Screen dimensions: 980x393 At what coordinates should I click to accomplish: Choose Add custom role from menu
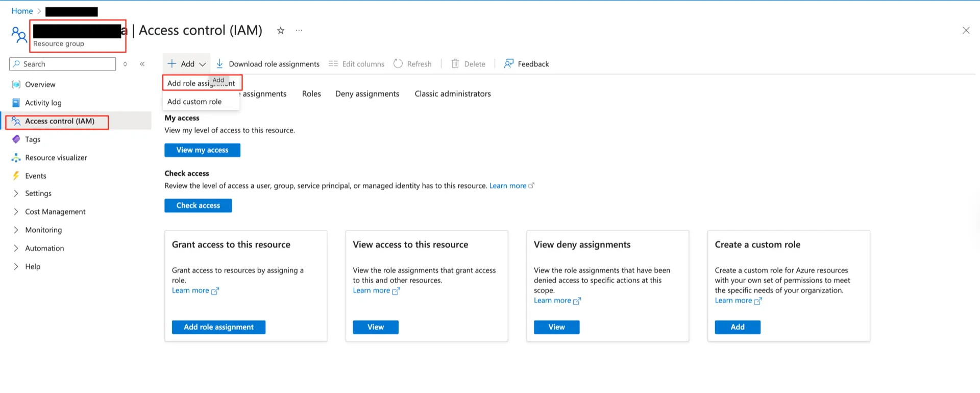201,102
